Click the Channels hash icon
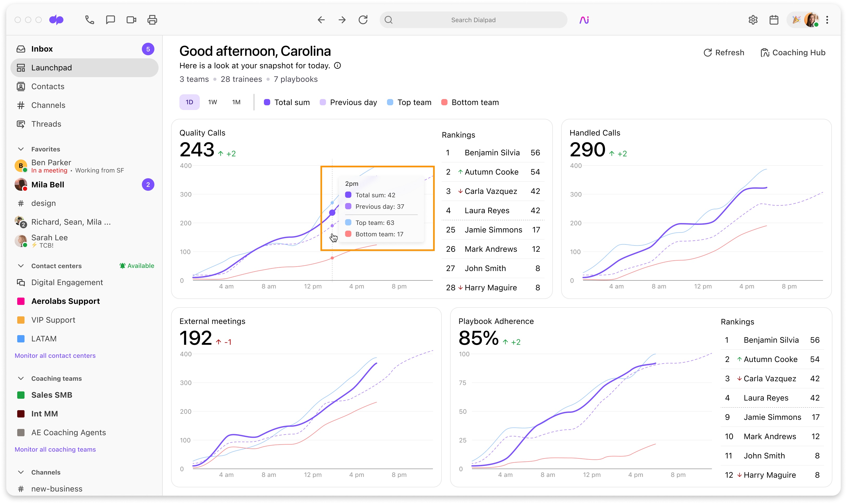This screenshot has height=504, width=847. 21,105
